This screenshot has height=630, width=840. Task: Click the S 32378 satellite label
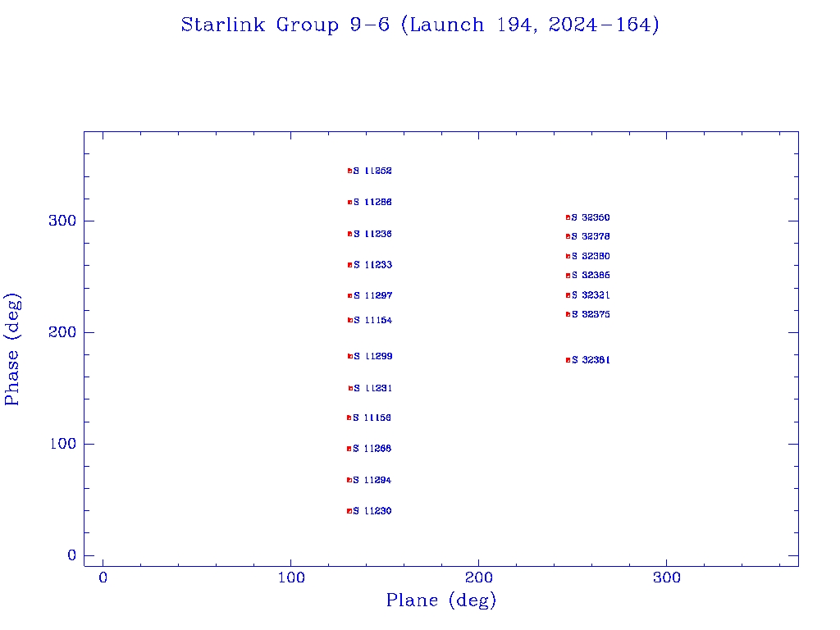(591, 236)
